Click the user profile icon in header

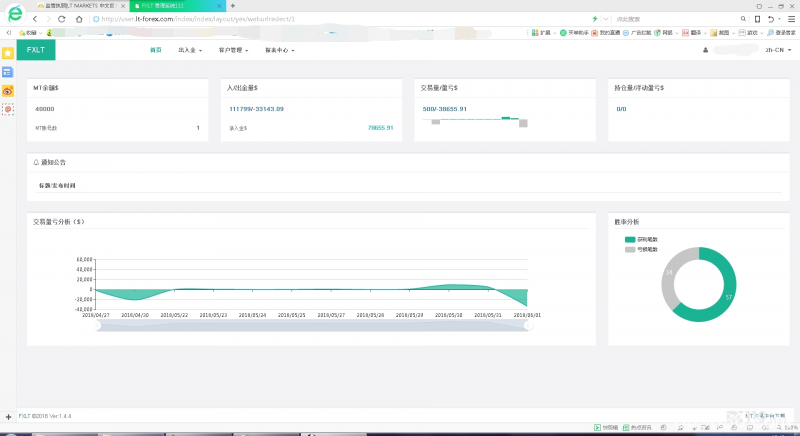pyautogui.click(x=706, y=50)
